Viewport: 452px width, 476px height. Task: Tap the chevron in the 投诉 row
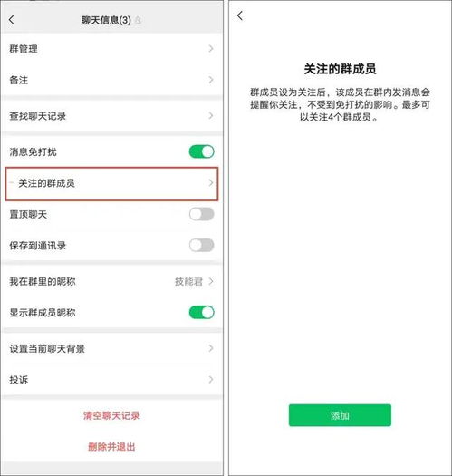click(x=211, y=380)
